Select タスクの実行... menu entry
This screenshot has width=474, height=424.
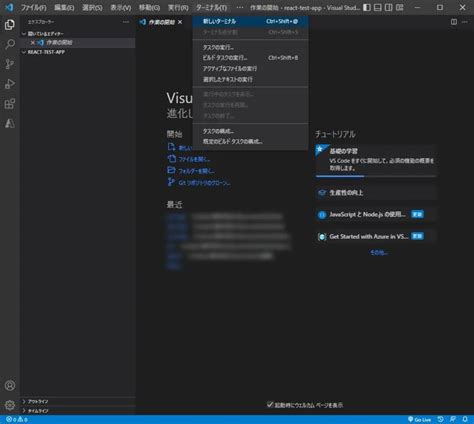pyautogui.click(x=250, y=47)
